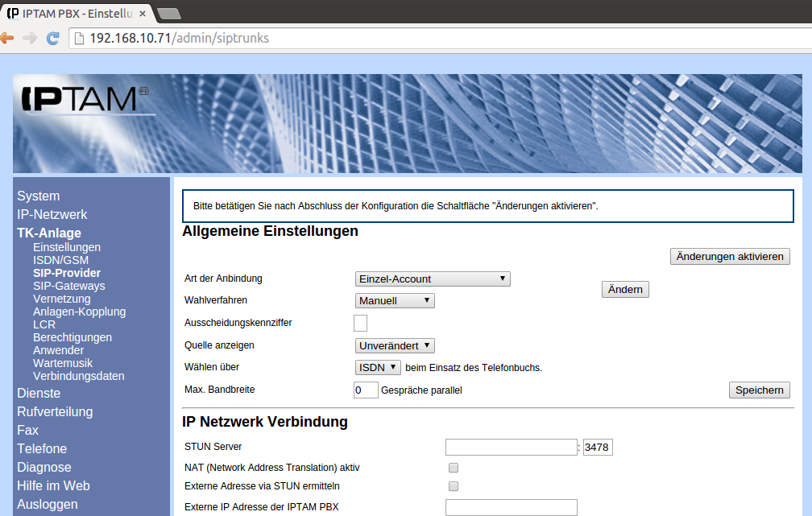
Task: Click the browser reload icon
Action: [53, 38]
